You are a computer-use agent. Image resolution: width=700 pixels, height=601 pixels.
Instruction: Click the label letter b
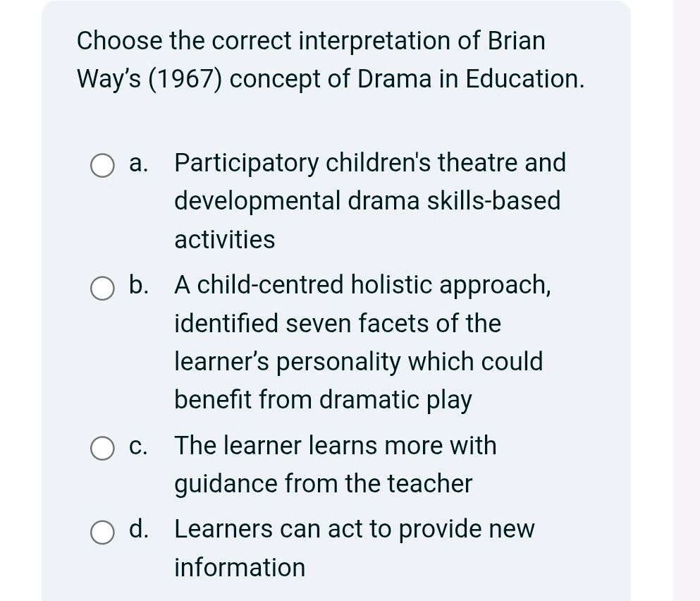(x=138, y=286)
